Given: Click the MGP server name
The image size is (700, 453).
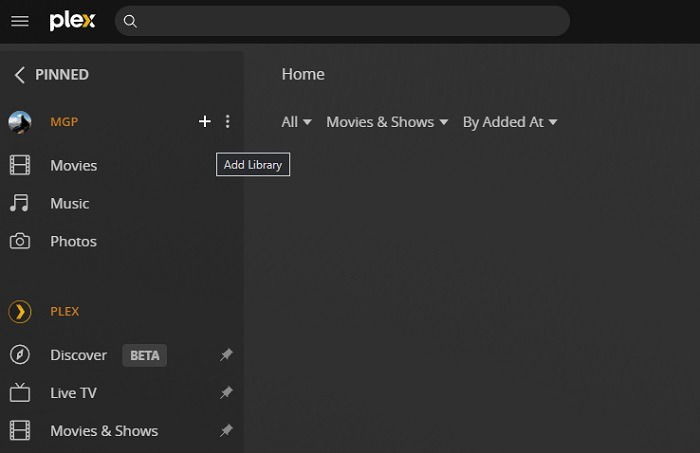Looking at the screenshot, I should point(64,122).
